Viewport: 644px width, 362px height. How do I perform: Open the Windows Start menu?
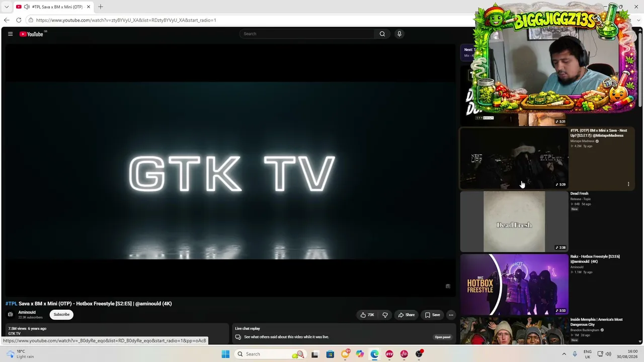point(225,354)
